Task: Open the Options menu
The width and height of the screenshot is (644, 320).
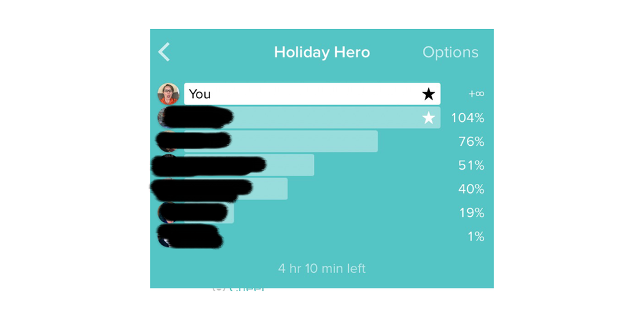Action: tap(450, 52)
